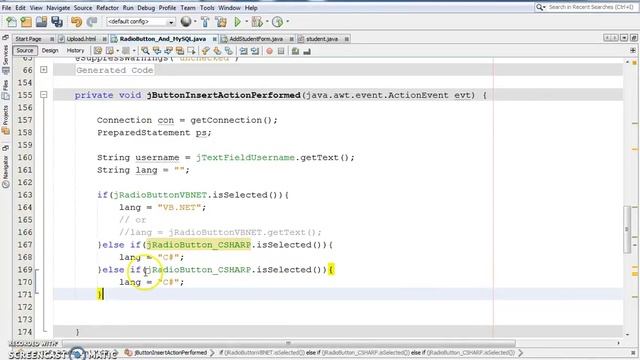The width and height of the screenshot is (640, 360).
Task: Open the Profile project dropdown arrow
Action: [x=287, y=22]
